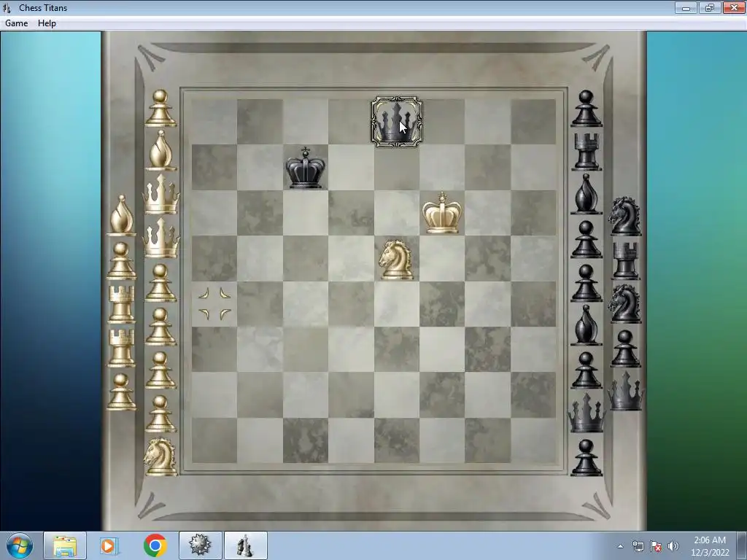Select the white knight on the board
Screen dimensions: 747x560
(x=396, y=260)
